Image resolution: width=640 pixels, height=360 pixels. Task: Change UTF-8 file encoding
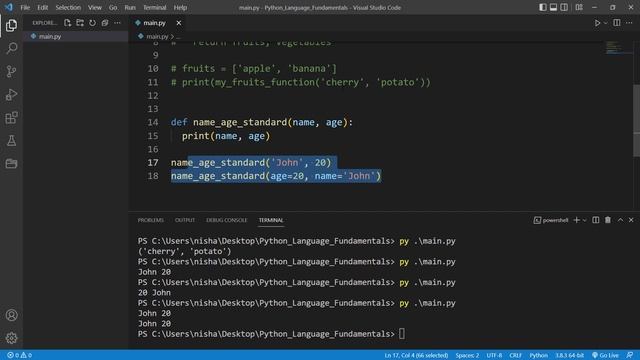point(494,355)
